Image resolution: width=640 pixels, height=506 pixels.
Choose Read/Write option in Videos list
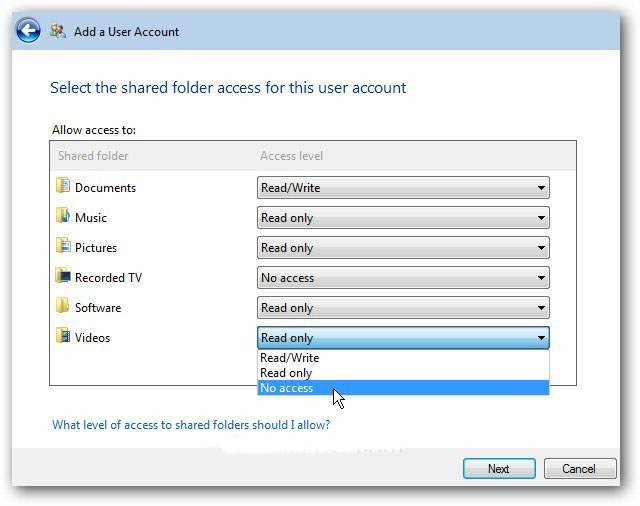(x=403, y=357)
